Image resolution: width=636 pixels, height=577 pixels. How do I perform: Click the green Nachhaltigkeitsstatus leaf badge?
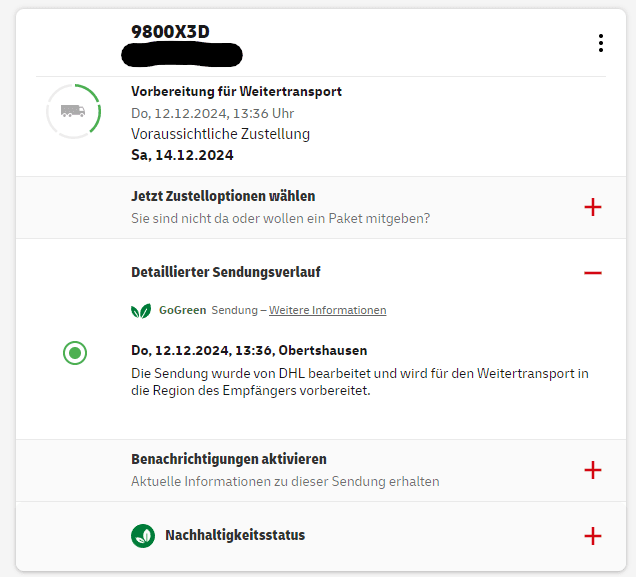(x=143, y=536)
